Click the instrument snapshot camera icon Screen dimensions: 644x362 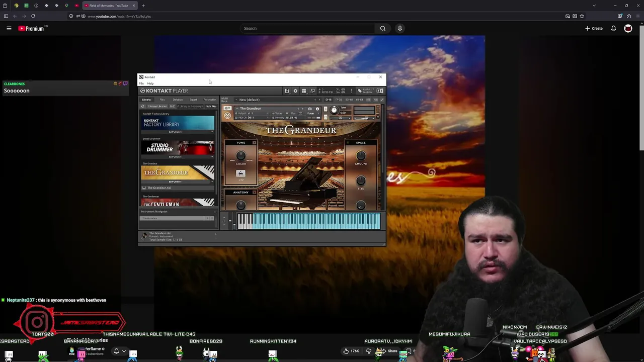click(x=310, y=109)
